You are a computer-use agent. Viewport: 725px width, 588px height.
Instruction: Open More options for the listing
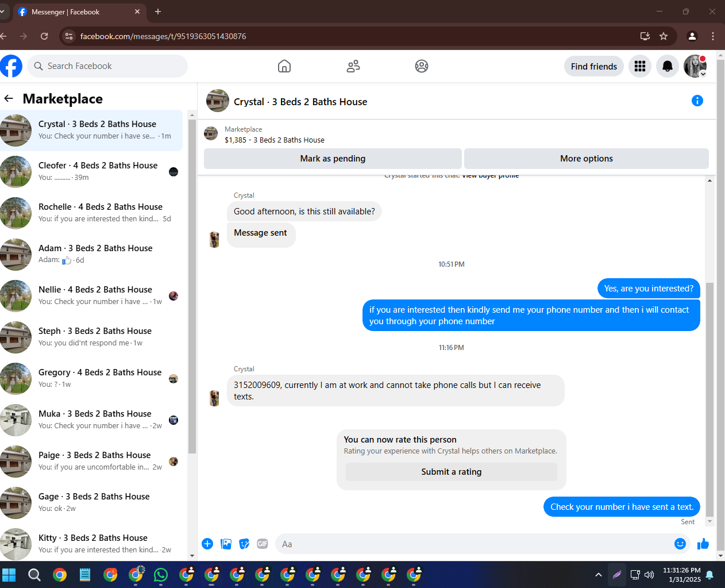pyautogui.click(x=587, y=159)
